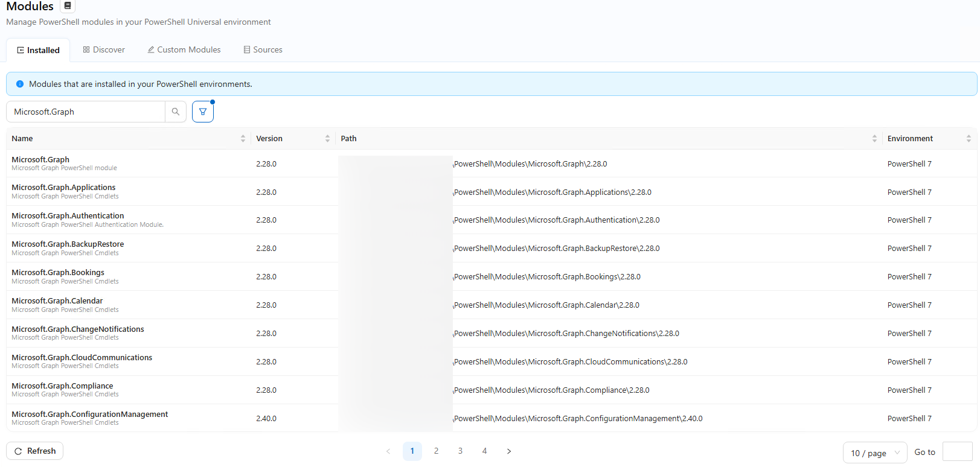This screenshot has width=980, height=467.
Task: Click the documentation icon beside Modules title
Action: pyautogui.click(x=68, y=6)
